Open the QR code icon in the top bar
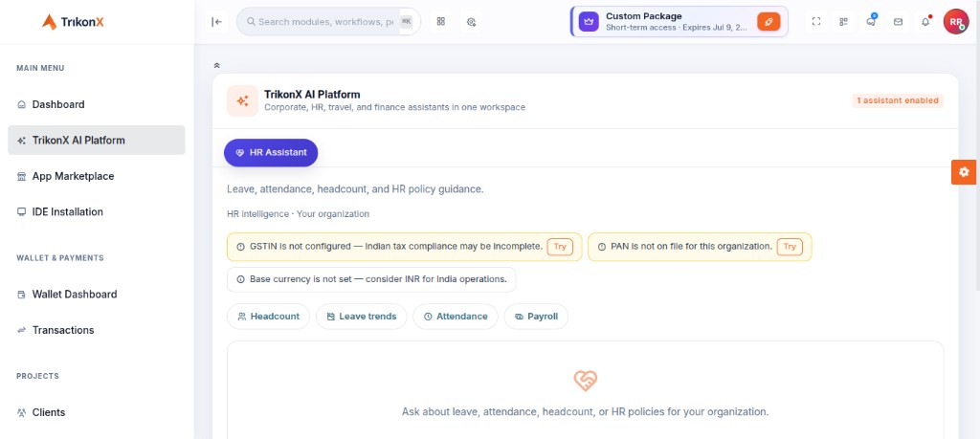980x439 pixels. [x=844, y=22]
